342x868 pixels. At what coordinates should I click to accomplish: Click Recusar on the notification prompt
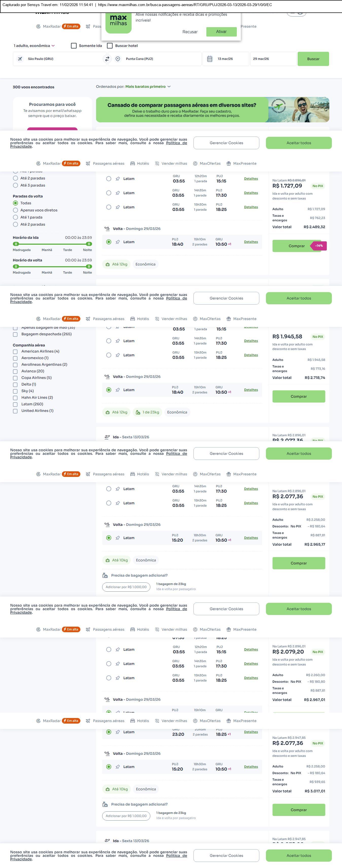190,32
